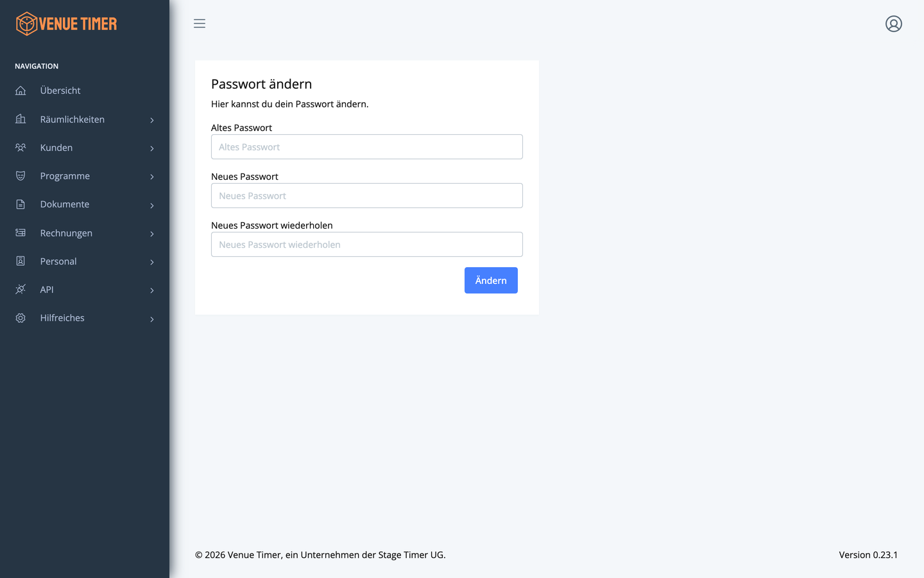Expand the Kunden submenu chevron
The width and height of the screenshot is (924, 578).
152,148
